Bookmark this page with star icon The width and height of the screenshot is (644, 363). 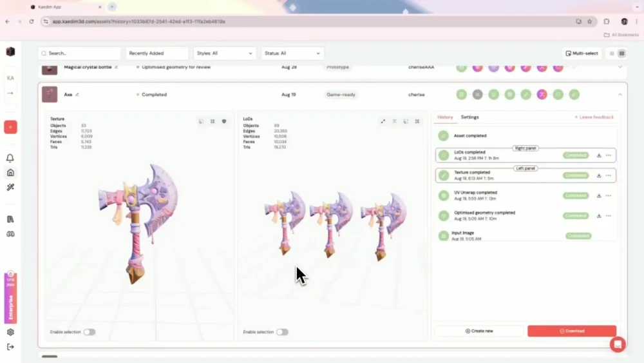coord(590,21)
